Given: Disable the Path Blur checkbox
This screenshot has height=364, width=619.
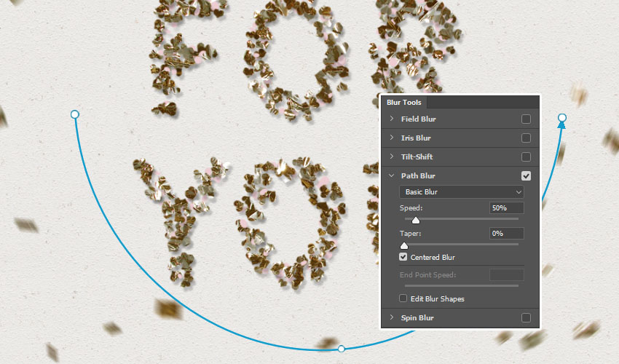Looking at the screenshot, I should 526,175.
